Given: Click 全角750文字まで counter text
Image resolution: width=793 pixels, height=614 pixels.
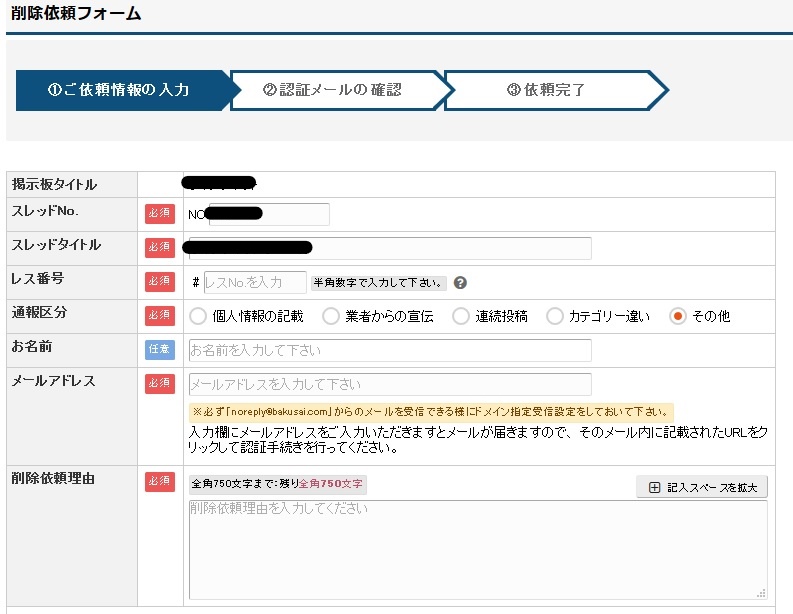Looking at the screenshot, I should [277, 484].
